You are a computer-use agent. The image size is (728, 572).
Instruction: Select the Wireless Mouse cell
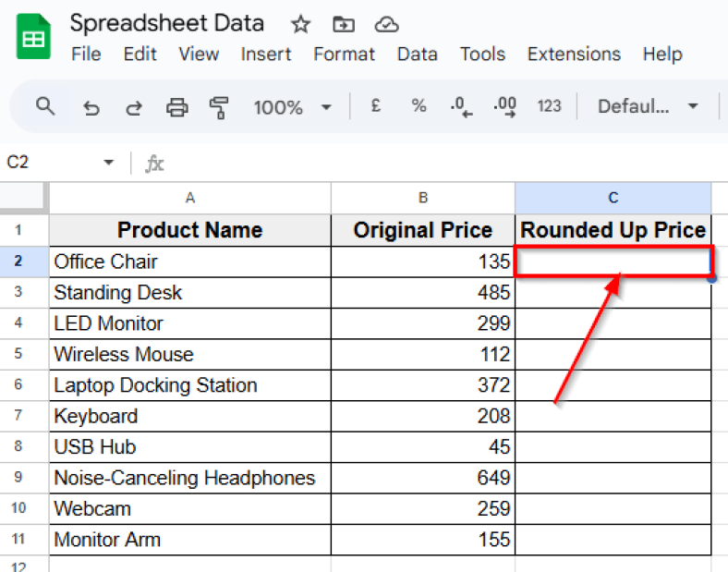click(x=190, y=354)
